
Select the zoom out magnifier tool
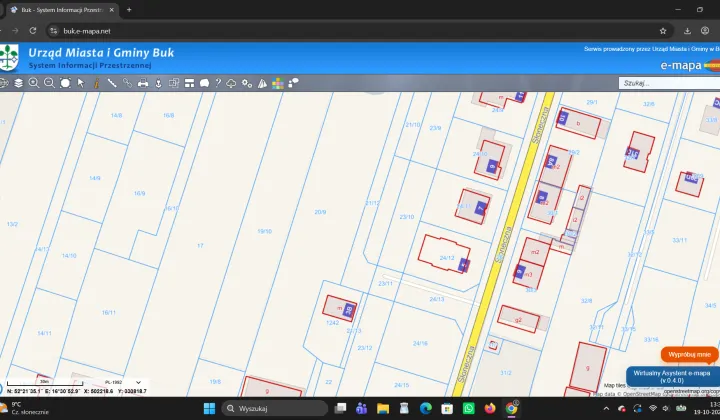coord(49,83)
